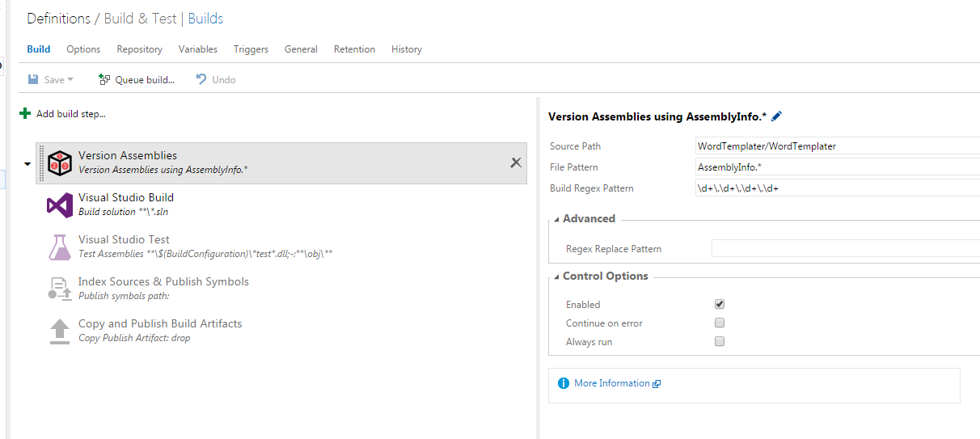
Task: Click the pencil icon to rename step
Action: (x=776, y=116)
